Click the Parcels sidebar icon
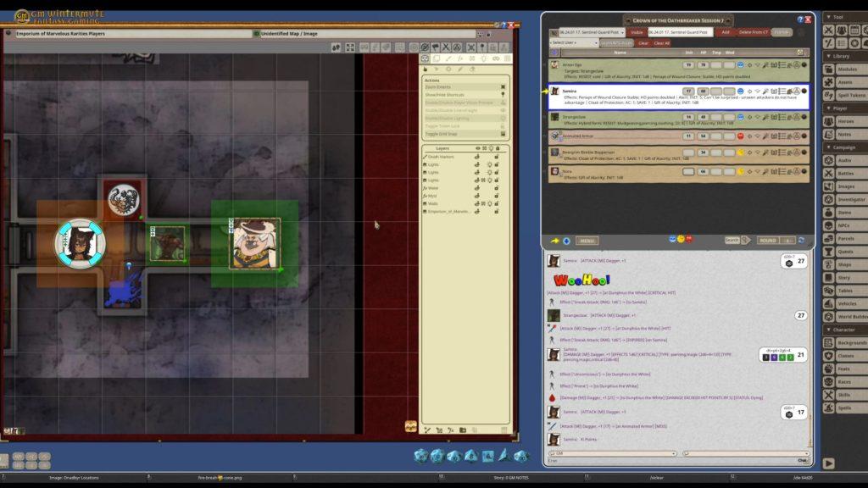This screenshot has width=868, height=488. 829,238
